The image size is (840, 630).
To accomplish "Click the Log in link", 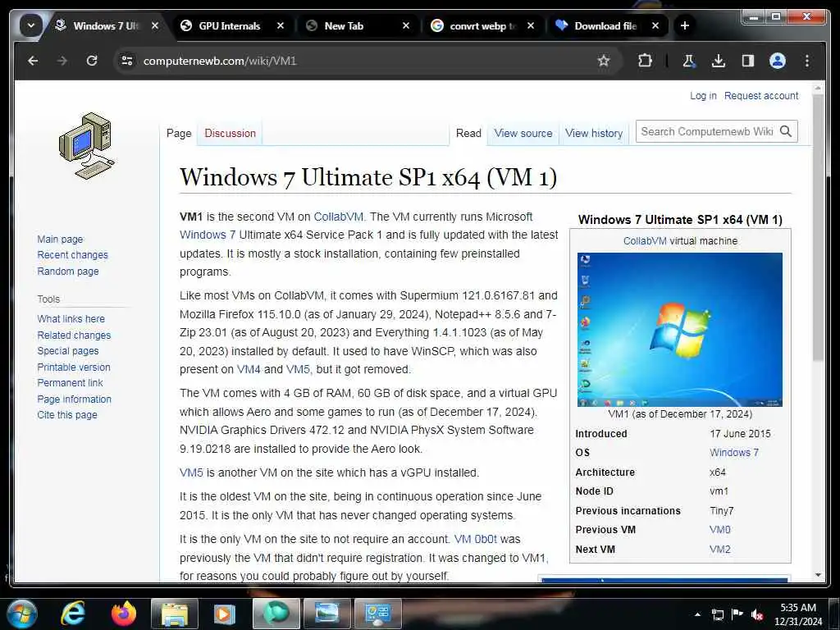I will 703,95.
